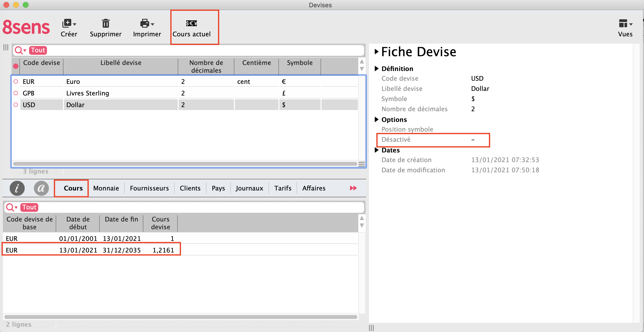The width and height of the screenshot is (644, 332).
Task: Switch to the Cours tab
Action: 73,188
